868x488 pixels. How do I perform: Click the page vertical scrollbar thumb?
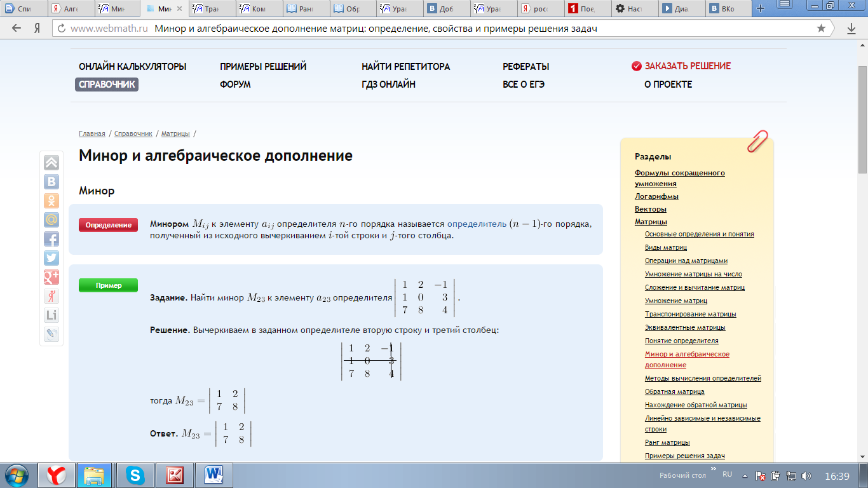pyautogui.click(x=862, y=119)
